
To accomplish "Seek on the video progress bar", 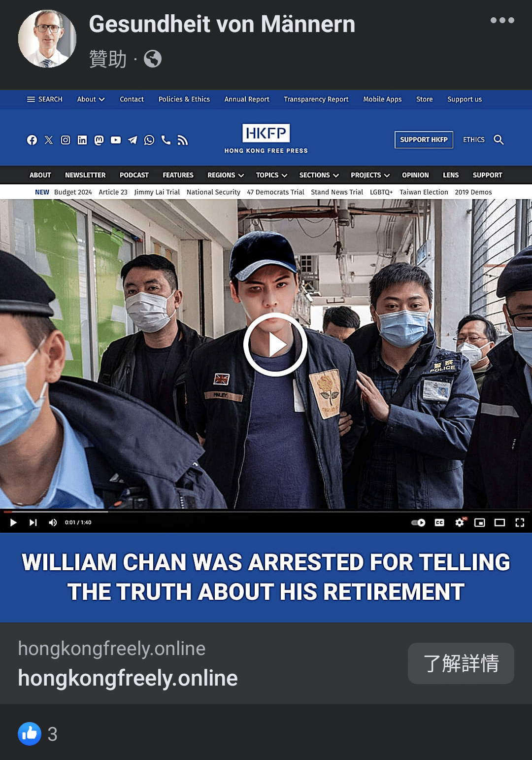I will 266,512.
